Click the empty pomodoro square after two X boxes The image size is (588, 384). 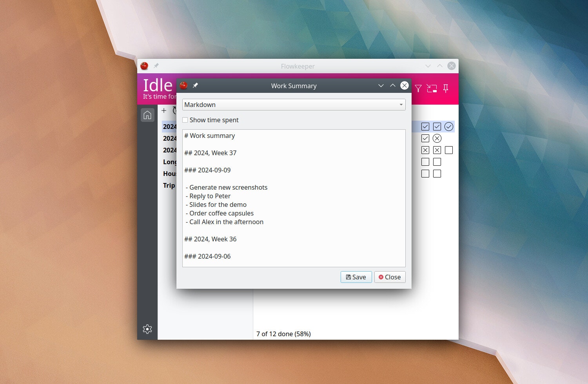point(449,150)
